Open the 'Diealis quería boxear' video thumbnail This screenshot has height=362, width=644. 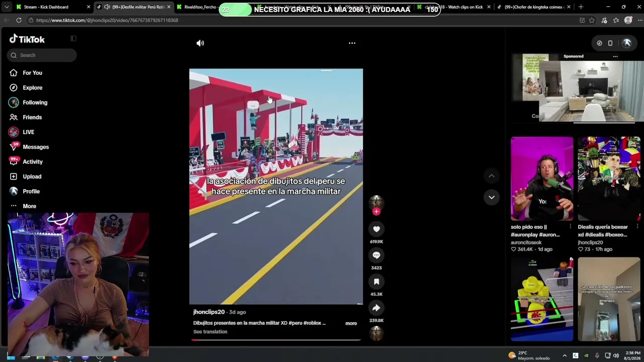coord(609,178)
